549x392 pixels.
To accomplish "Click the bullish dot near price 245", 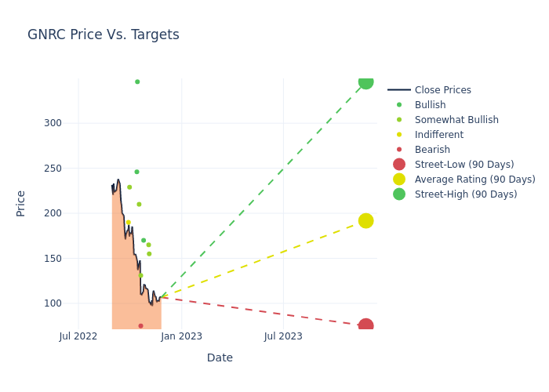I will [136, 172].
